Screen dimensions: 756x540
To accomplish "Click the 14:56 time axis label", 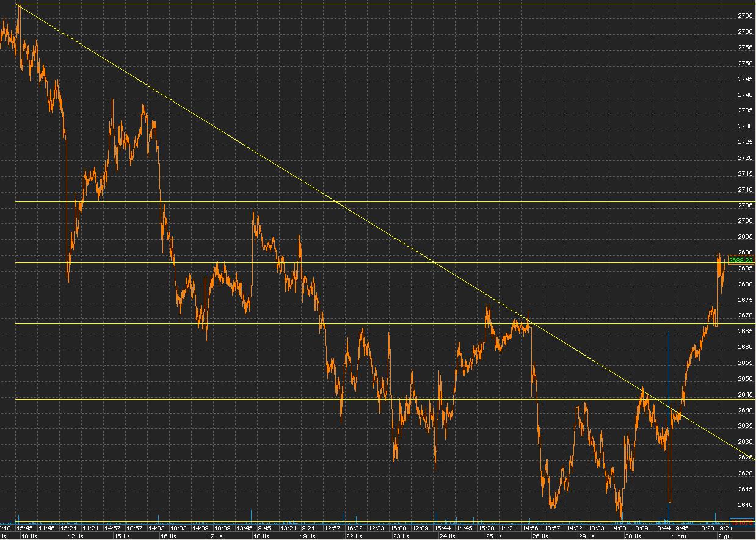I will 530,528.
